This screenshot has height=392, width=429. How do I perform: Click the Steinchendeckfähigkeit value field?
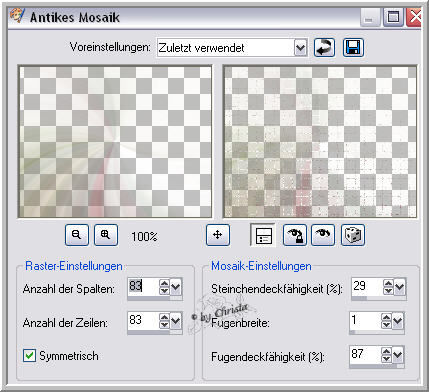pos(367,286)
